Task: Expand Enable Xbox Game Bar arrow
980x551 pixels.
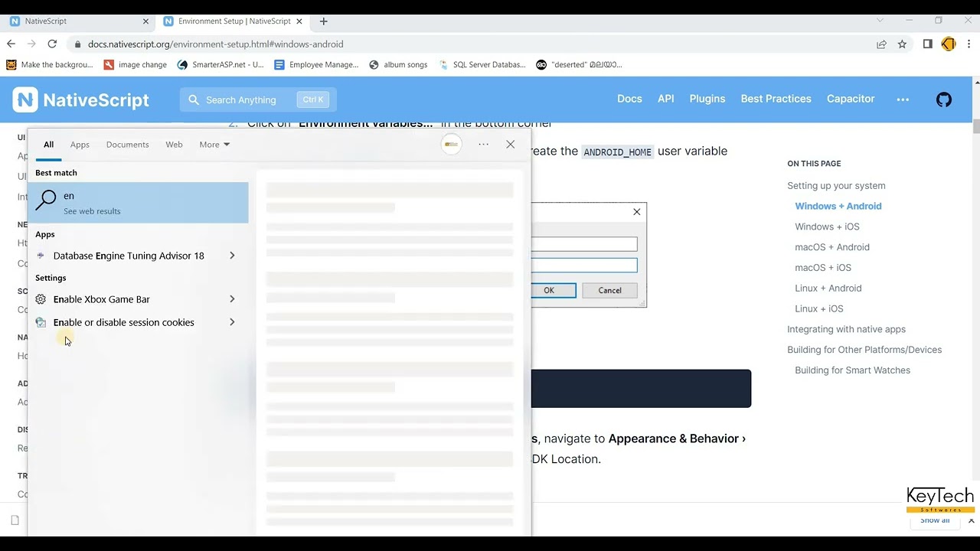Action: [232, 299]
